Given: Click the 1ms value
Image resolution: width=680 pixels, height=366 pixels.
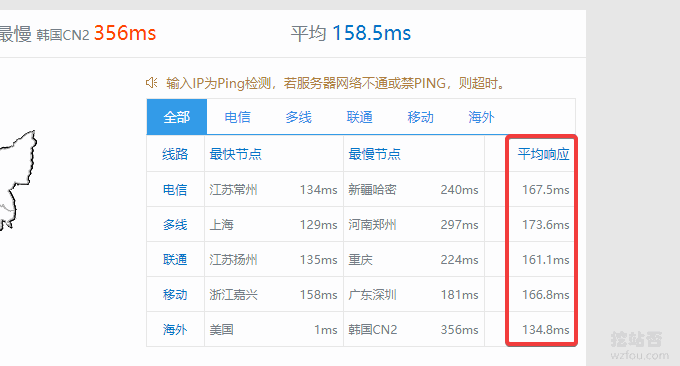Looking at the screenshot, I should (326, 330).
